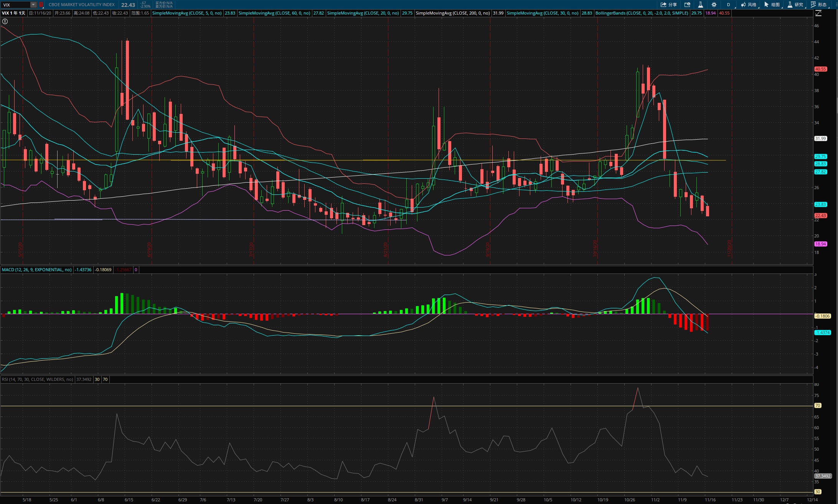The height and width of the screenshot is (504, 838).
Task: Click the curve icon above the price axis
Action: pos(818,13)
